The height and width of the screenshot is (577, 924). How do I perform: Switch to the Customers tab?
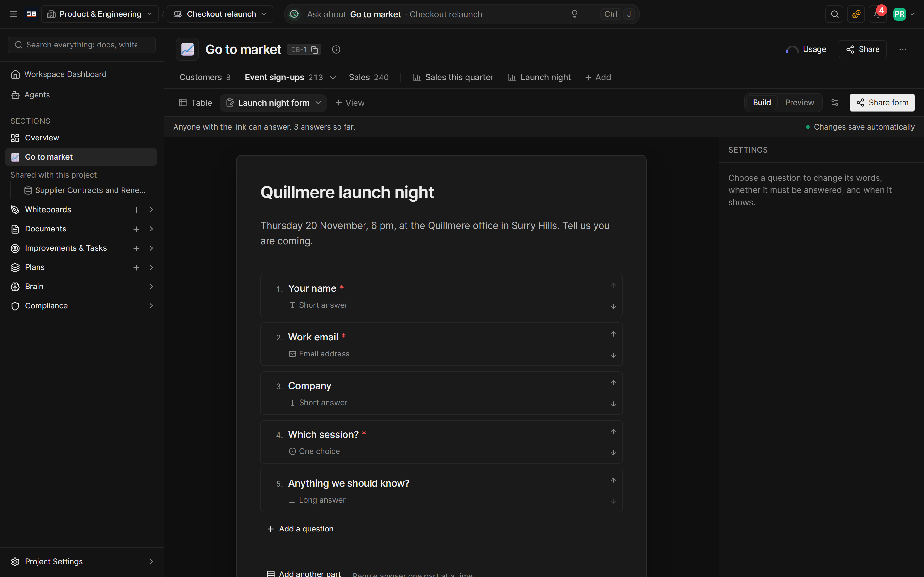pos(205,77)
